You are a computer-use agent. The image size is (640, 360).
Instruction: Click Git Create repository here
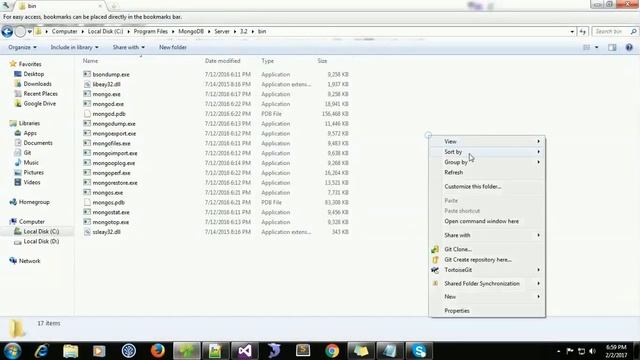point(487,260)
